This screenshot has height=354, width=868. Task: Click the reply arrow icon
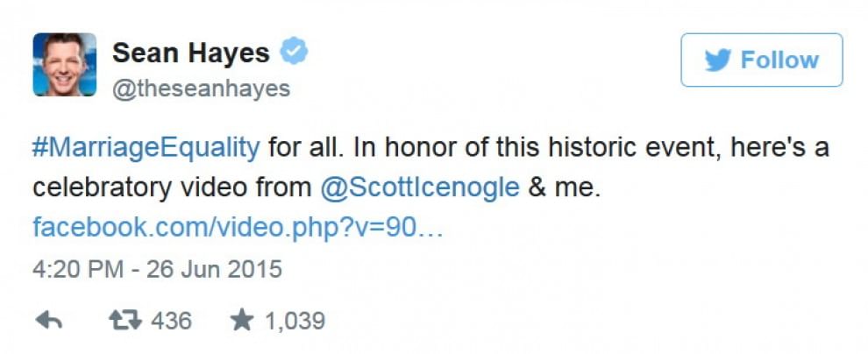coord(49,320)
